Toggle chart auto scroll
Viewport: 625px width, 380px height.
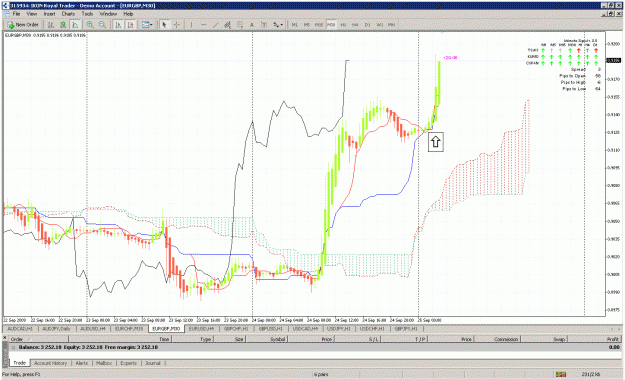pos(118,25)
